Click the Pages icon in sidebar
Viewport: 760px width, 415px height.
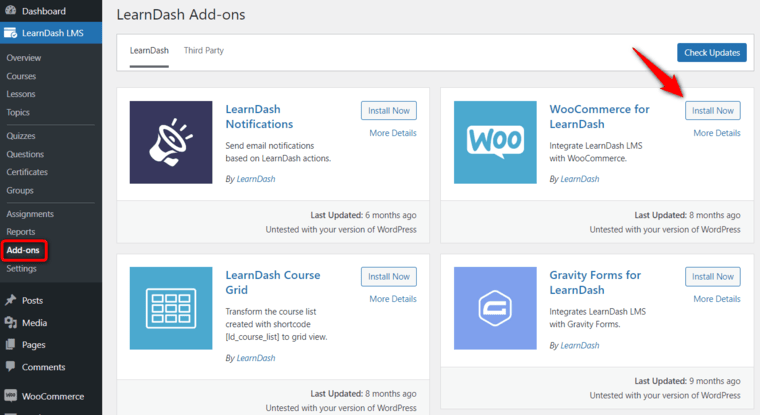[10, 345]
